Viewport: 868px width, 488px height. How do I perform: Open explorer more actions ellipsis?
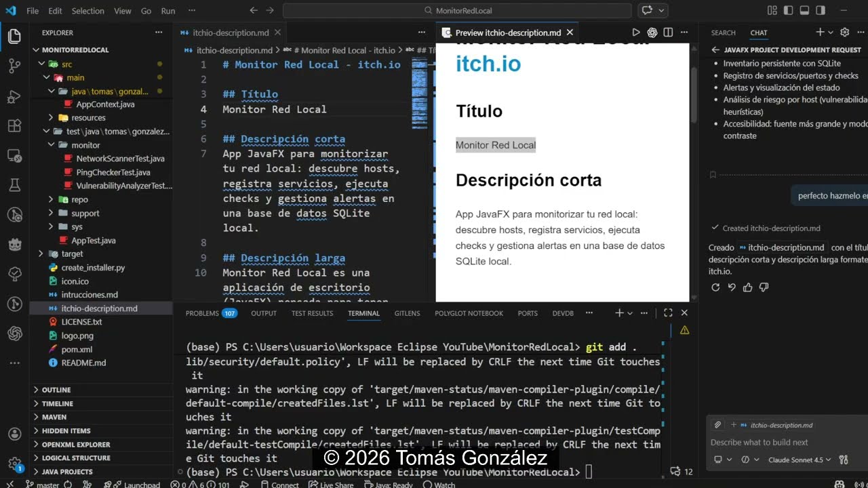(x=159, y=33)
